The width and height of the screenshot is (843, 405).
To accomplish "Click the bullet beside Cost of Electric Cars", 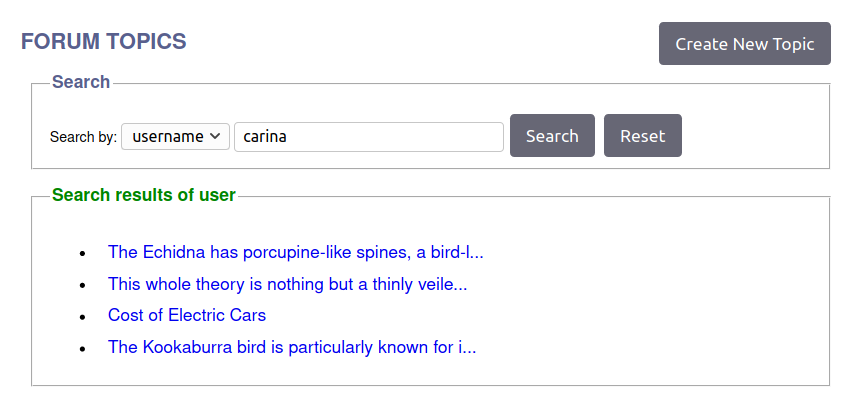I will tap(82, 317).
